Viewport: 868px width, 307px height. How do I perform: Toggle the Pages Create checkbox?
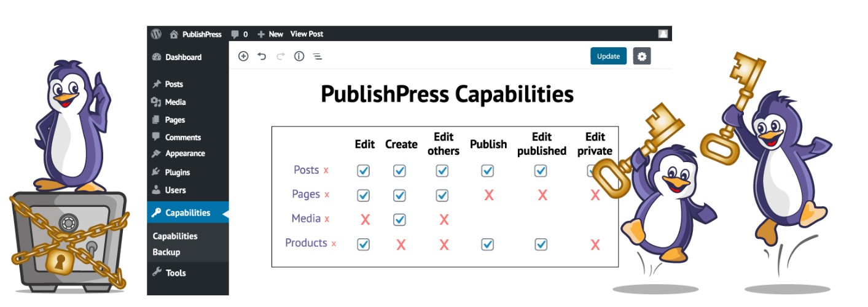[400, 195]
